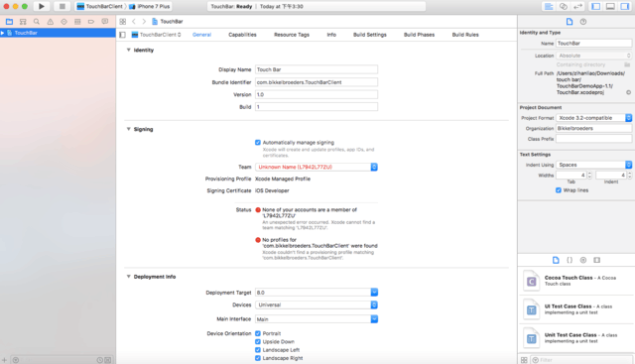This screenshot has width=635, height=364.
Task: Toggle the Debug area
Action: pyautogui.click(x=610, y=7)
